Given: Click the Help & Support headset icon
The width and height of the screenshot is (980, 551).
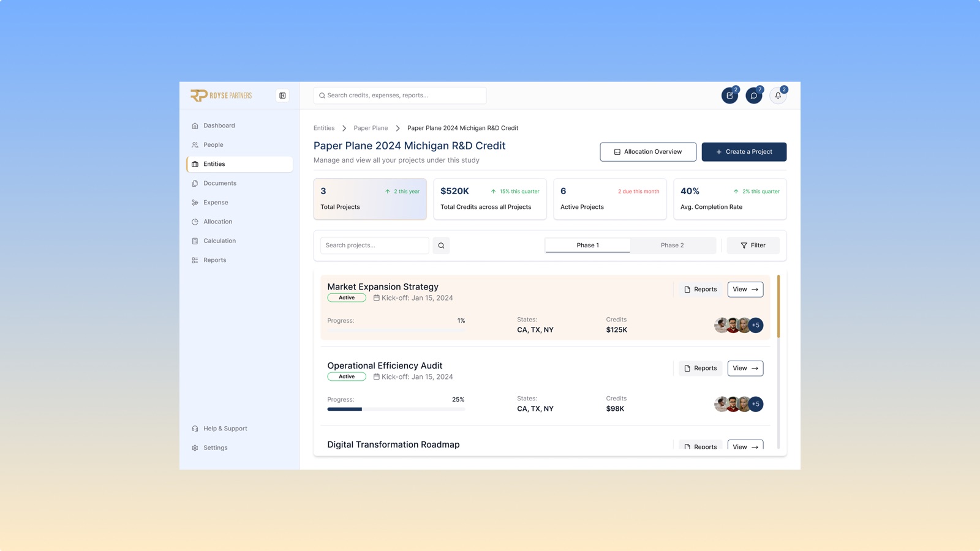Looking at the screenshot, I should click(195, 429).
